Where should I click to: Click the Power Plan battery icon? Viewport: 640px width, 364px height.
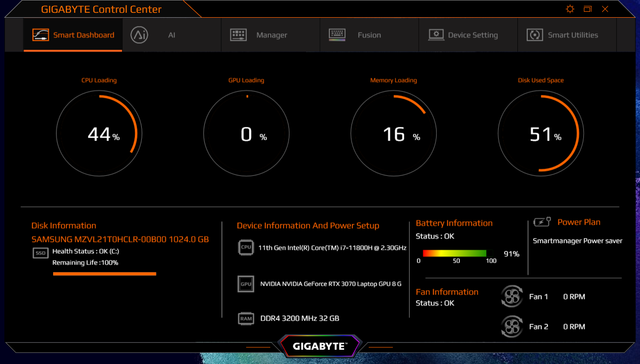(542, 222)
